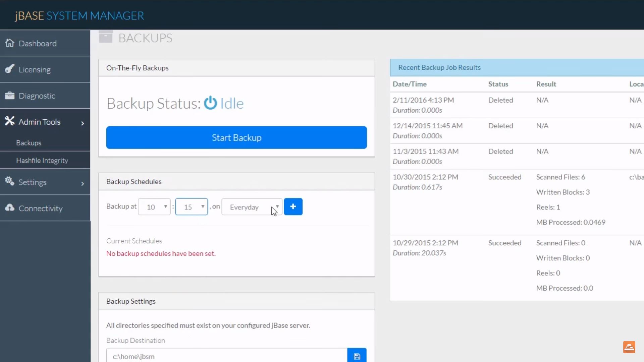Open the Dashboard menu item
This screenshot has width=644, height=362.
tap(45, 43)
